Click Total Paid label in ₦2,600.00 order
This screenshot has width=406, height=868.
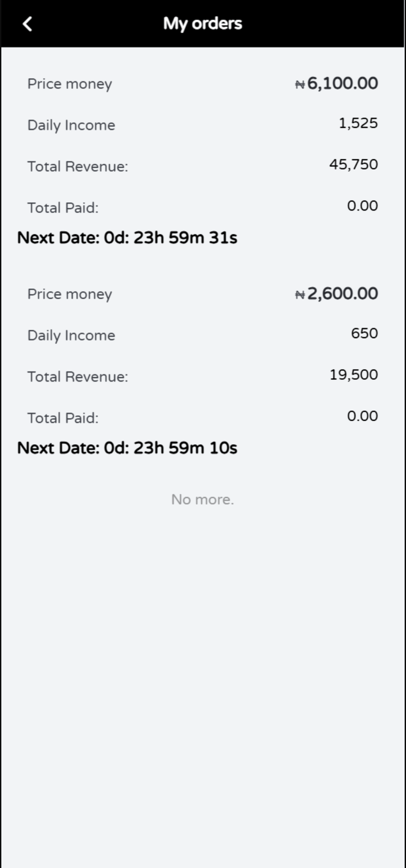point(63,418)
